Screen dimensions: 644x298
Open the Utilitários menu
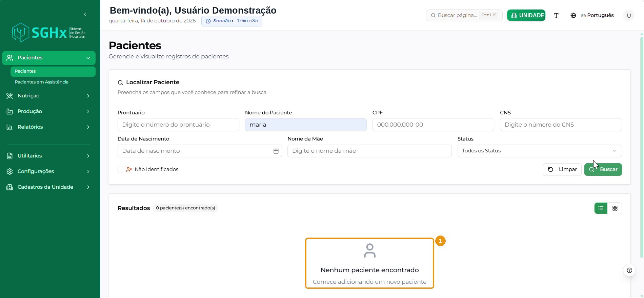click(49, 156)
